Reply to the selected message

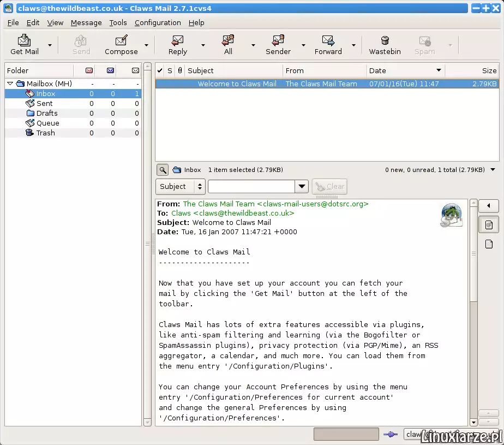[177, 44]
